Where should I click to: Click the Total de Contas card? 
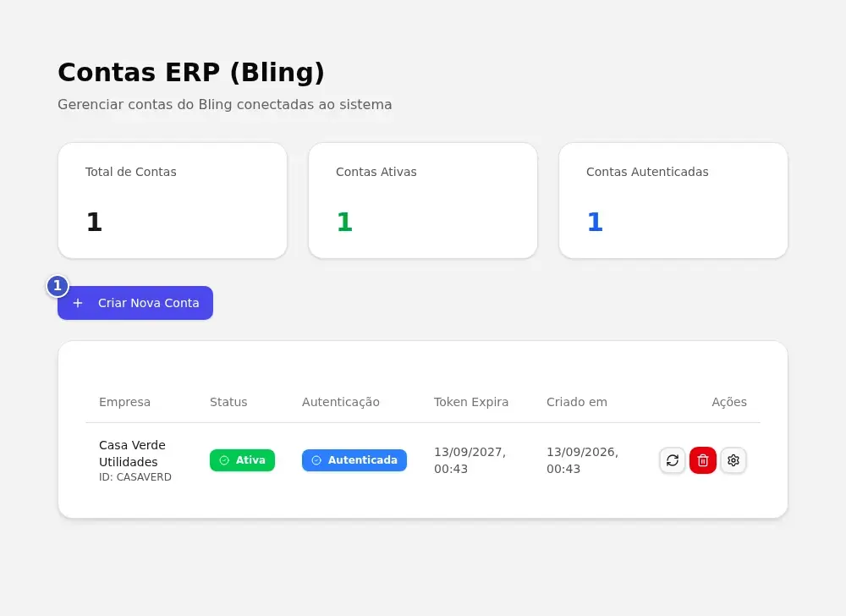tap(173, 201)
